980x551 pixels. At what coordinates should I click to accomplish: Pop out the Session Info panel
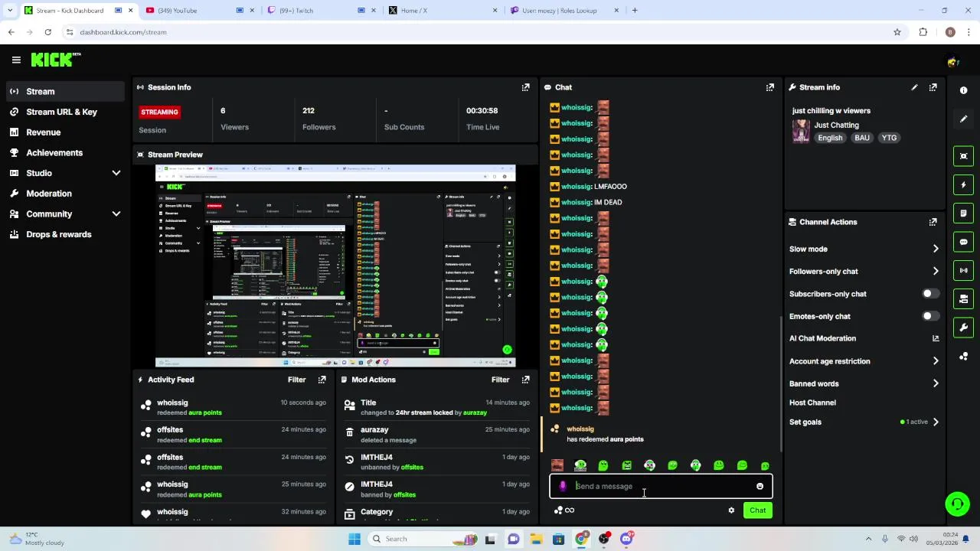click(x=525, y=87)
